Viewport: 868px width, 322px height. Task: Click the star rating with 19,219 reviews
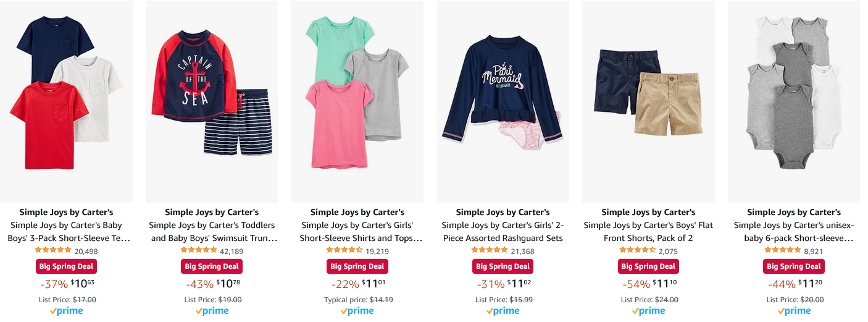click(x=344, y=250)
